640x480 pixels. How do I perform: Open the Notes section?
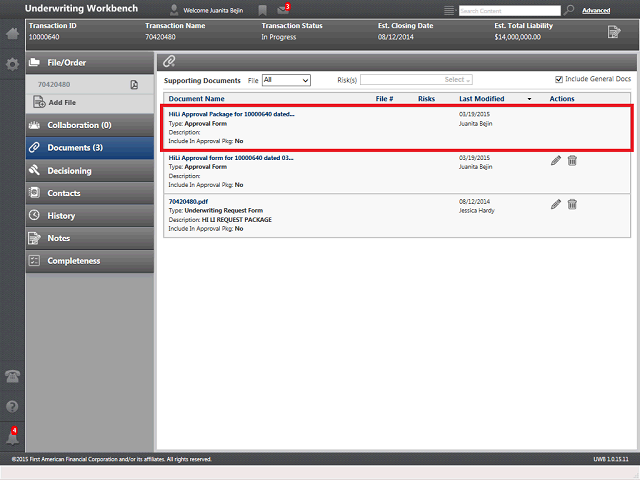coord(90,238)
